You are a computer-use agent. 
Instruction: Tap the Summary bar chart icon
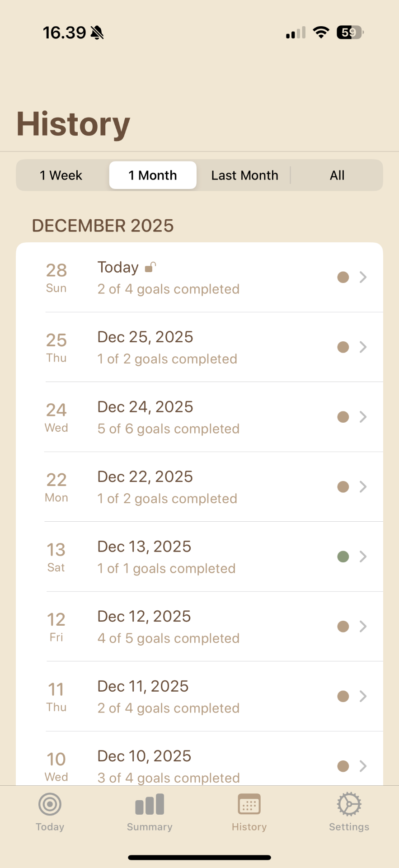pyautogui.click(x=150, y=805)
